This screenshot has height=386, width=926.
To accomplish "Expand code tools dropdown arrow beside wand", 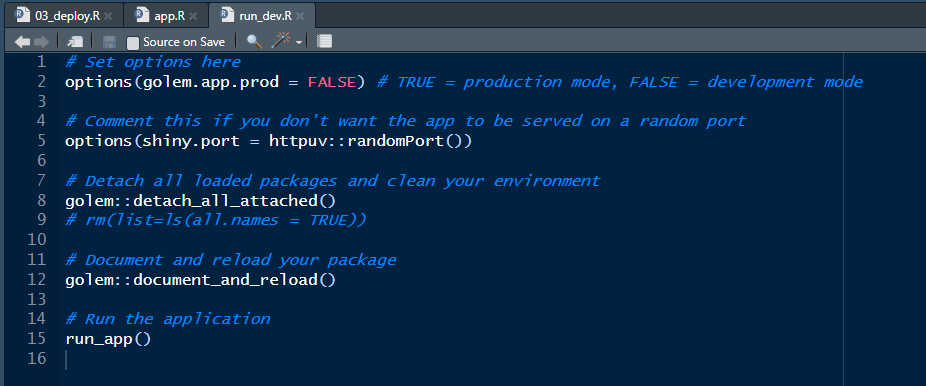I will tap(299, 42).
